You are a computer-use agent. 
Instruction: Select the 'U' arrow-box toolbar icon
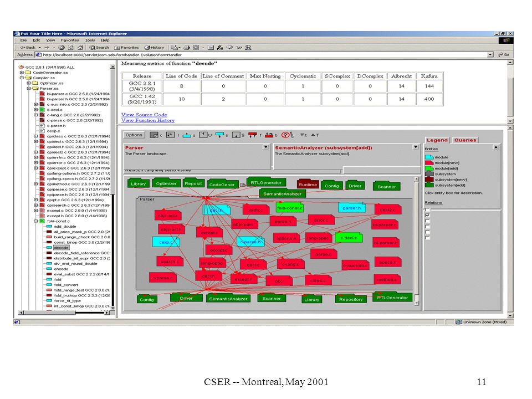pyautogui.click(x=203, y=135)
